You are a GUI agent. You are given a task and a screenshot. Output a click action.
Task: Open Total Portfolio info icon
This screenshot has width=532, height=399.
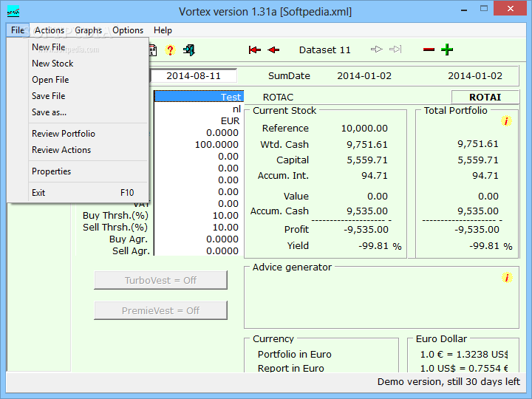(x=506, y=120)
